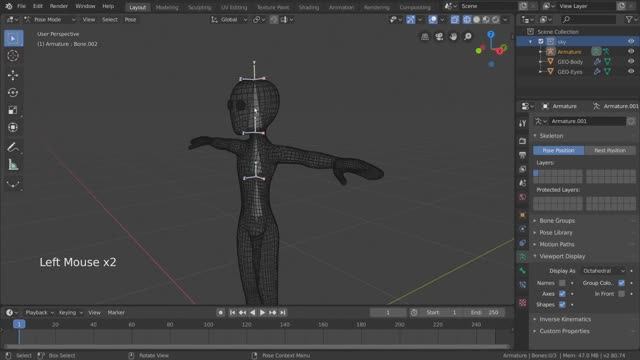
Task: Switch to wireframe viewport shading
Action: (467, 20)
